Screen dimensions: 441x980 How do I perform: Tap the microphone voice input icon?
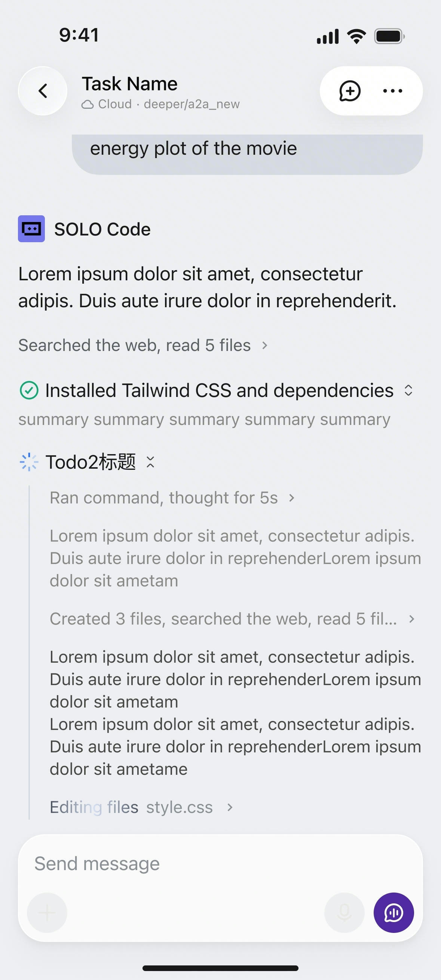click(x=344, y=912)
